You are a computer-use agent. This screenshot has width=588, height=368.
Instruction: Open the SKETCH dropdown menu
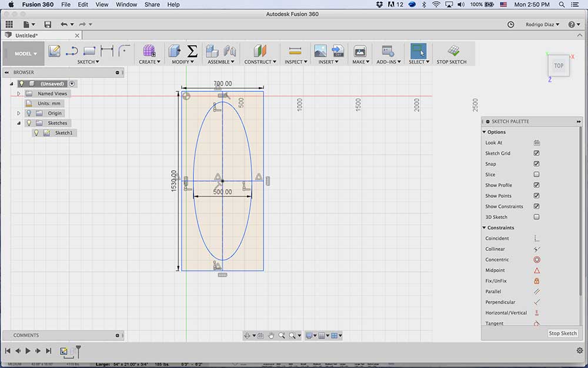coord(88,62)
